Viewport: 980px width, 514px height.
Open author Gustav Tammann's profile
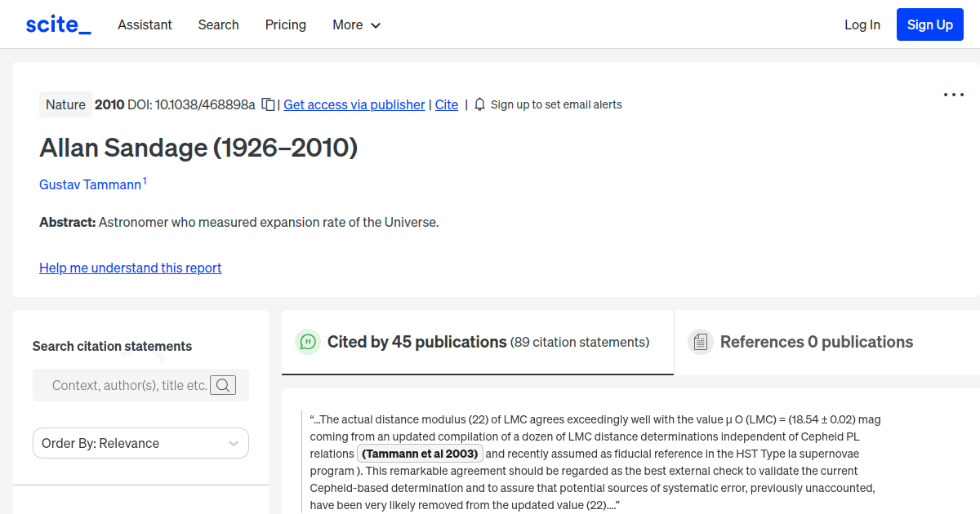click(x=90, y=184)
